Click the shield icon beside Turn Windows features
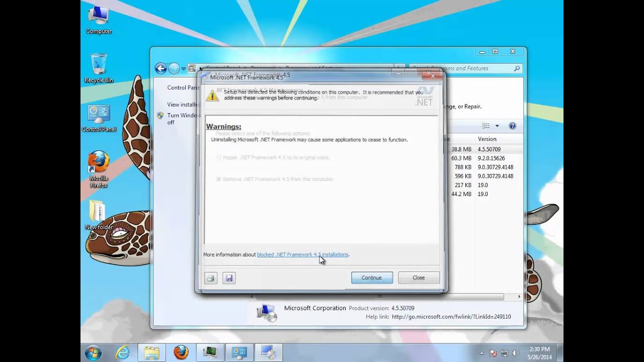 pyautogui.click(x=160, y=116)
